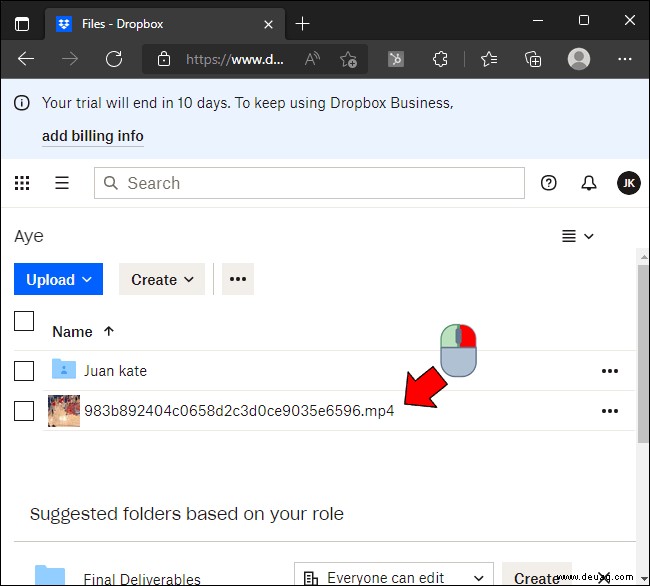Click into the Search field
The image size is (650, 586).
coord(309,183)
